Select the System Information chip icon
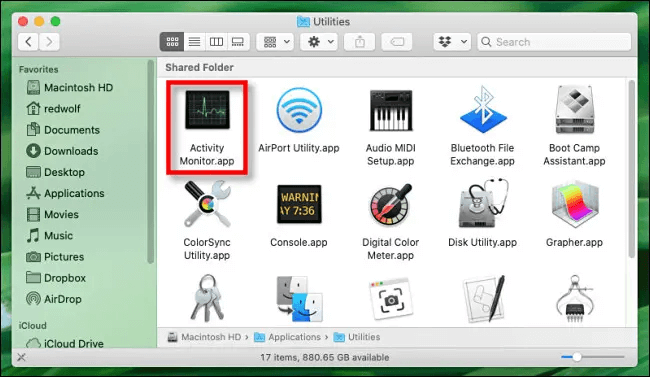The width and height of the screenshot is (650, 377). click(575, 299)
